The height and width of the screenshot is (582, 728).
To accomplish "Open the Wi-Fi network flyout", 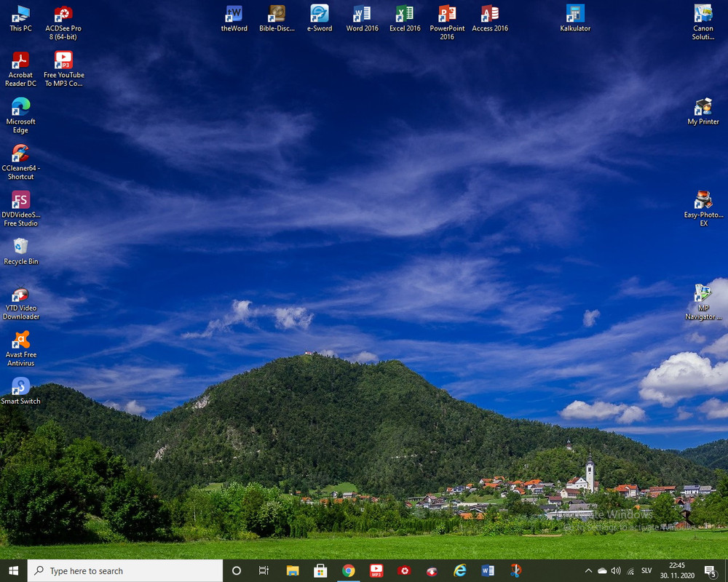I will click(x=630, y=570).
